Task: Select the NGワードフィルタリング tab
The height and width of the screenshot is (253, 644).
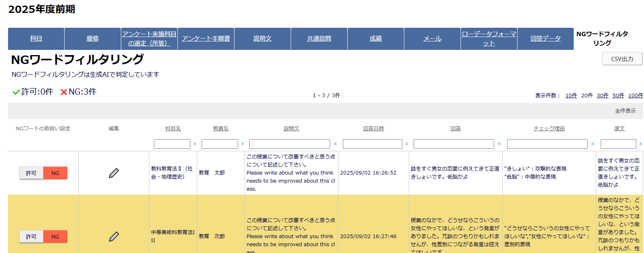Action: point(602,39)
